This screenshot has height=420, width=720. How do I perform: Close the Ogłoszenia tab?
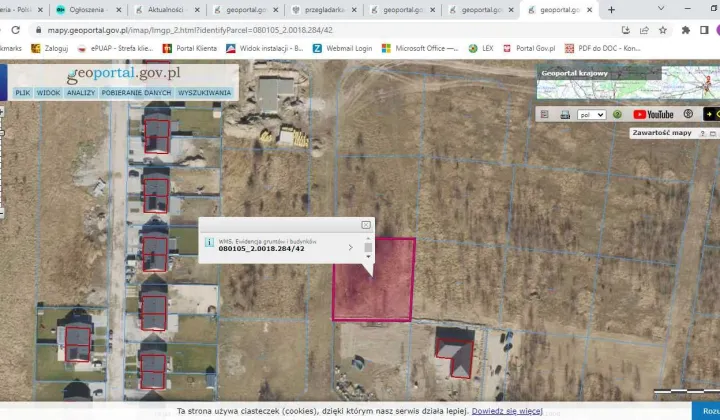click(x=119, y=10)
